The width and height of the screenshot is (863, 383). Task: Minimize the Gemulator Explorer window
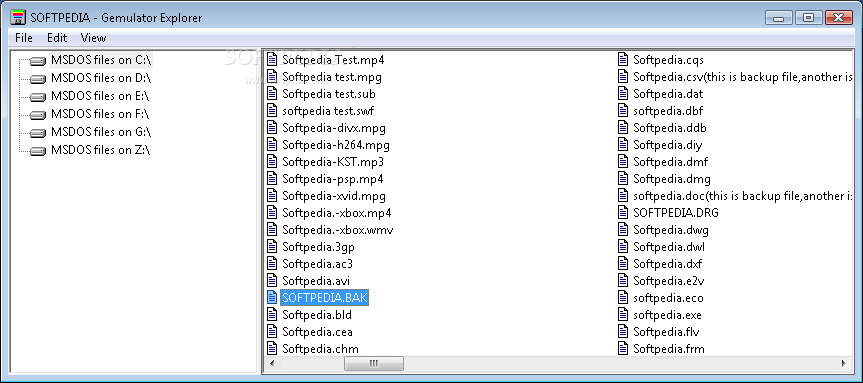click(x=778, y=18)
